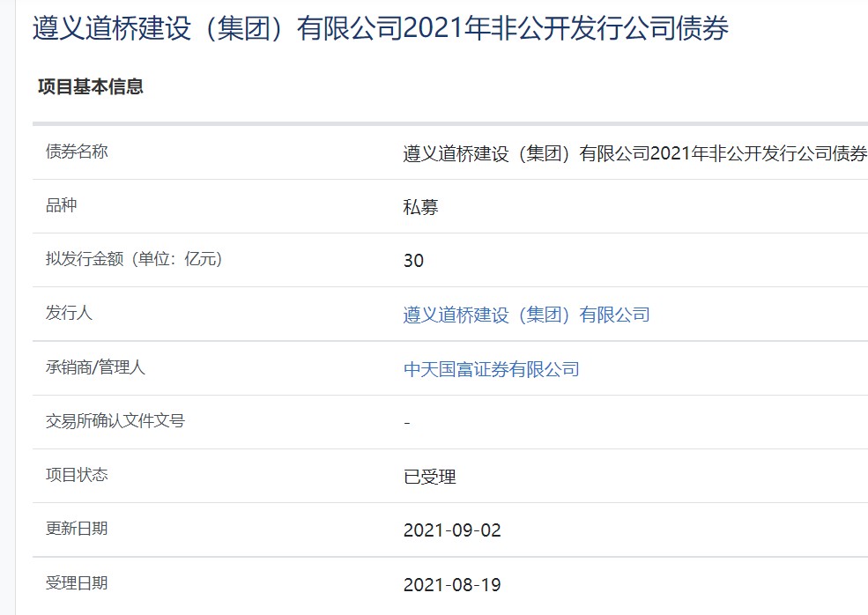868x615 pixels.
Task: Select the 私募 value
Action: click(x=420, y=207)
